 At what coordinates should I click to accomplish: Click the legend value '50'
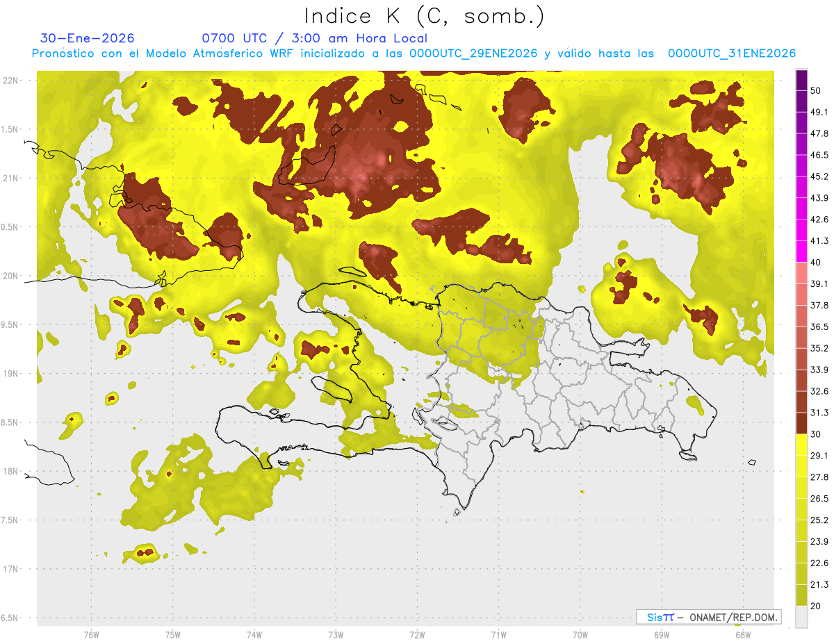click(x=817, y=91)
